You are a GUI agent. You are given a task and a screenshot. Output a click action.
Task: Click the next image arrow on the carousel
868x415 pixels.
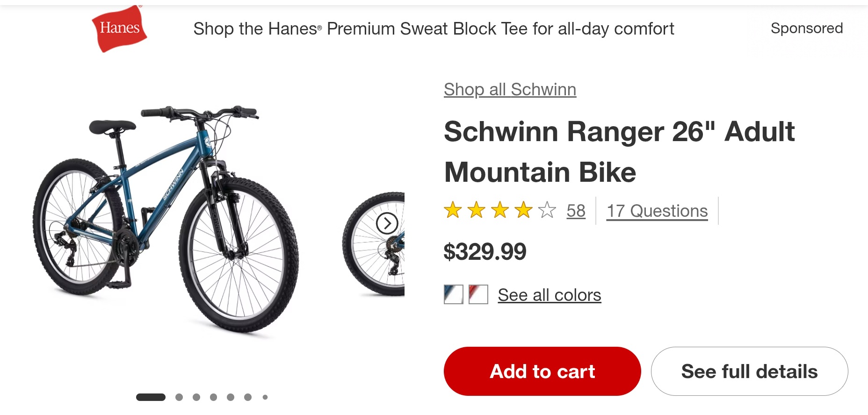point(387,223)
